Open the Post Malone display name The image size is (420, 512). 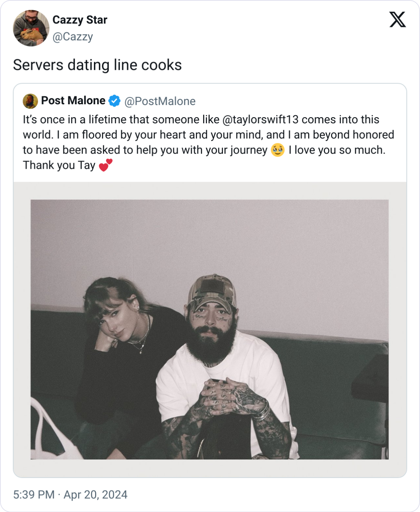pos(73,101)
